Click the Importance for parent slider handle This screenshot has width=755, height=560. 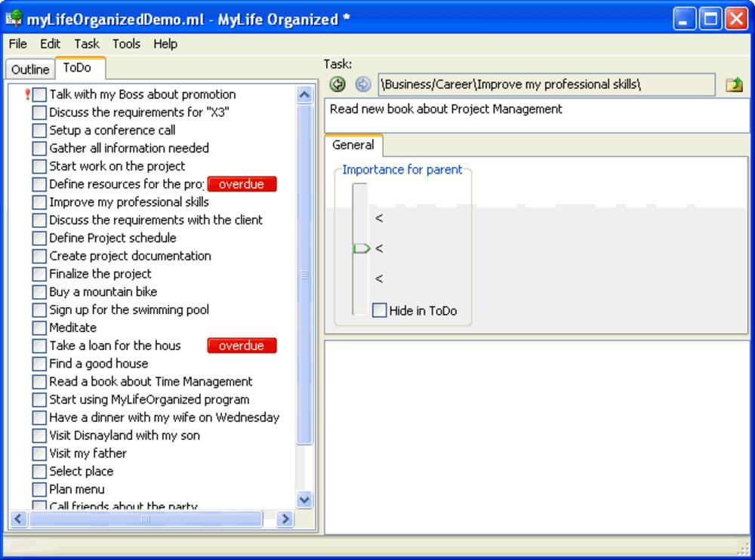[361, 248]
